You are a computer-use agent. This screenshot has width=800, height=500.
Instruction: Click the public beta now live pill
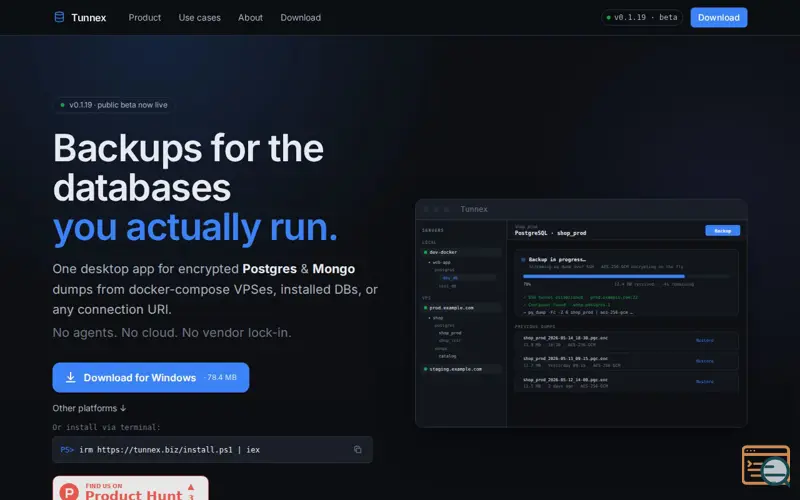point(113,105)
